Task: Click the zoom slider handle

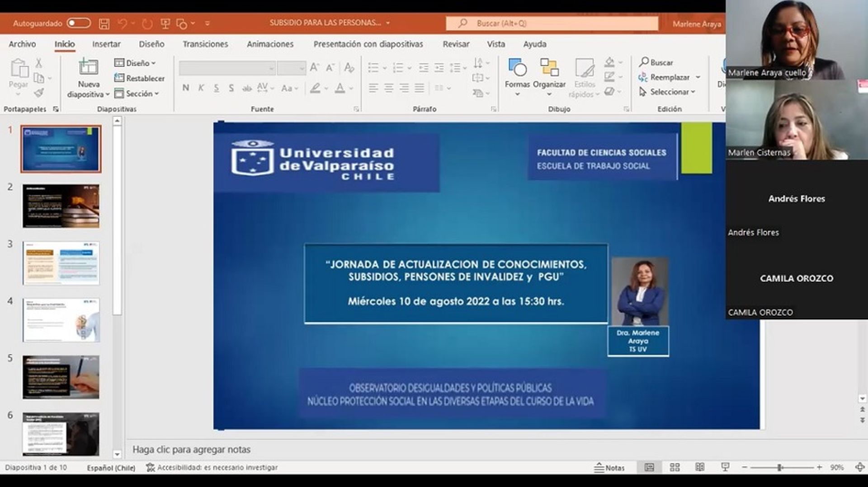Action: click(780, 468)
